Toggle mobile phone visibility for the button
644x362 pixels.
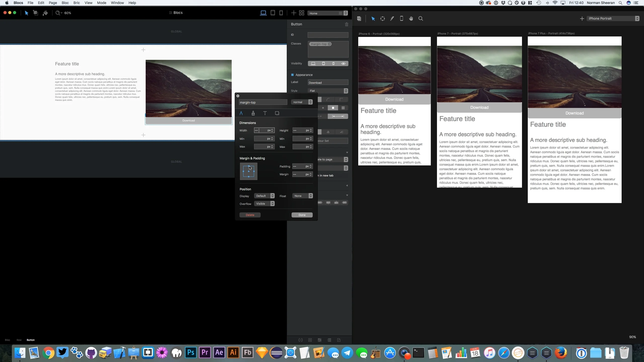click(333, 64)
